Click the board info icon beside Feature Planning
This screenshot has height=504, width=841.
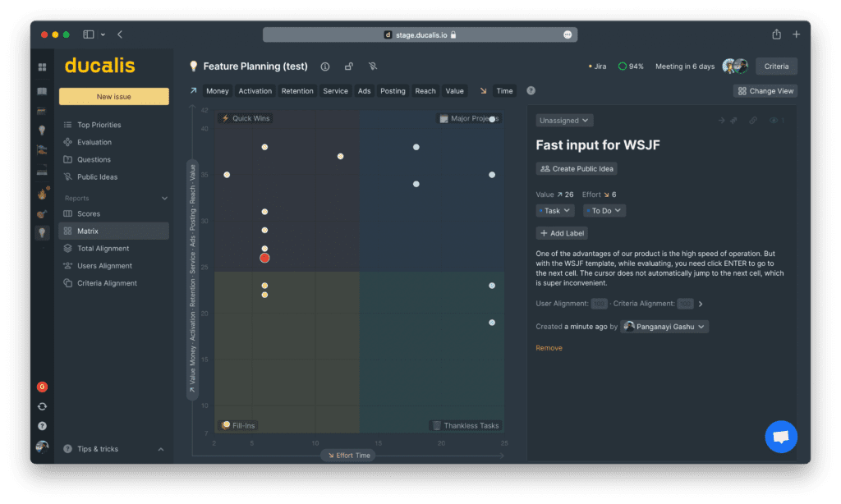pos(325,66)
